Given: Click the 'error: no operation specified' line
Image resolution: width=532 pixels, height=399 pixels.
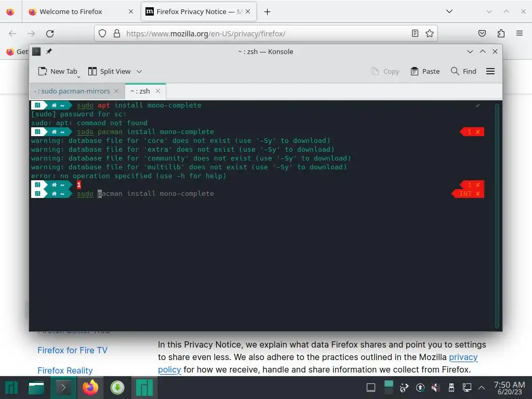Looking at the screenshot, I should pos(129,176).
